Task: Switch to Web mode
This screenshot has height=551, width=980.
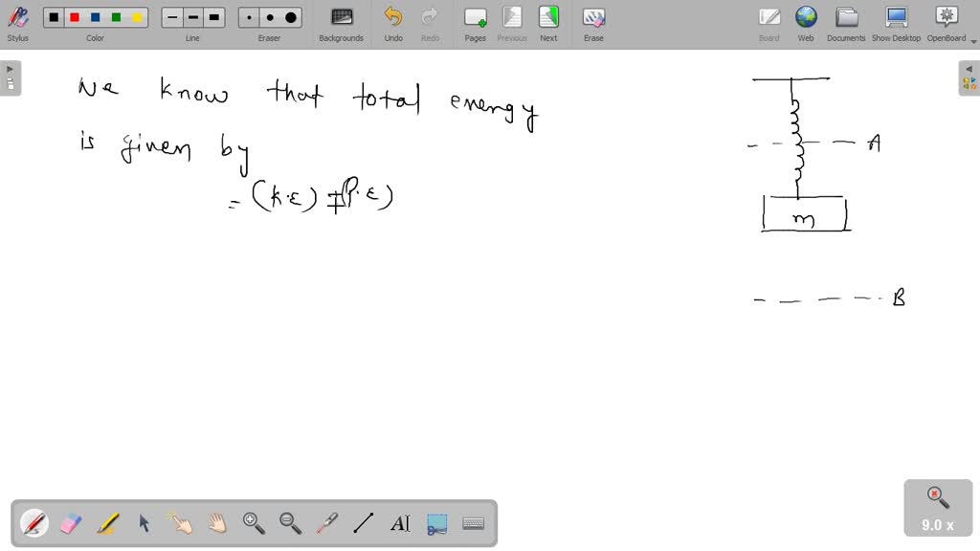Action: tap(806, 23)
